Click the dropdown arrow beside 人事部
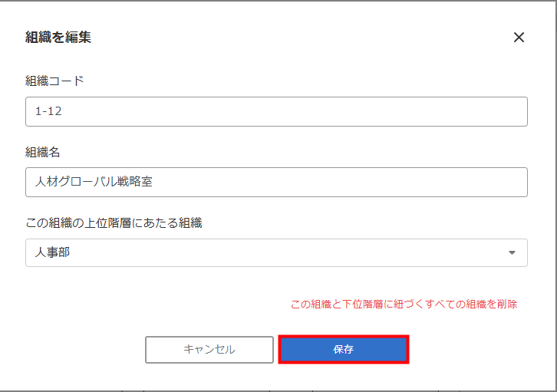The image size is (557, 392). pyautogui.click(x=512, y=252)
